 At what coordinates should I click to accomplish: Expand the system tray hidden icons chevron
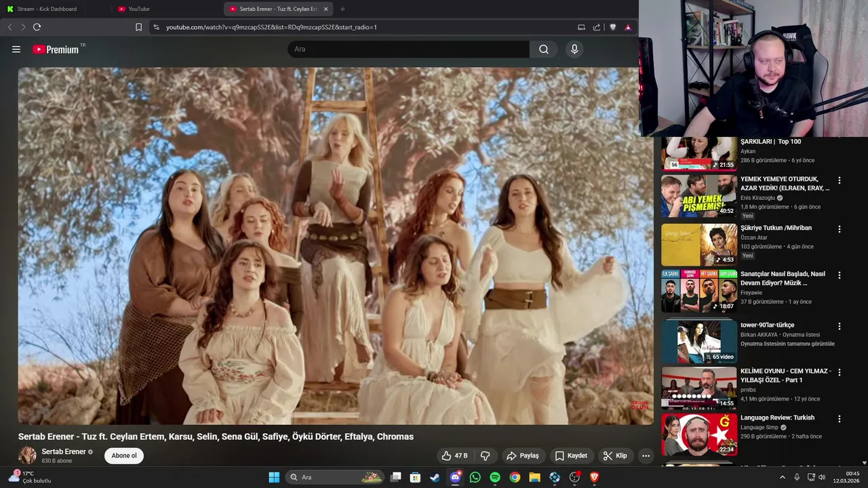[x=783, y=477]
